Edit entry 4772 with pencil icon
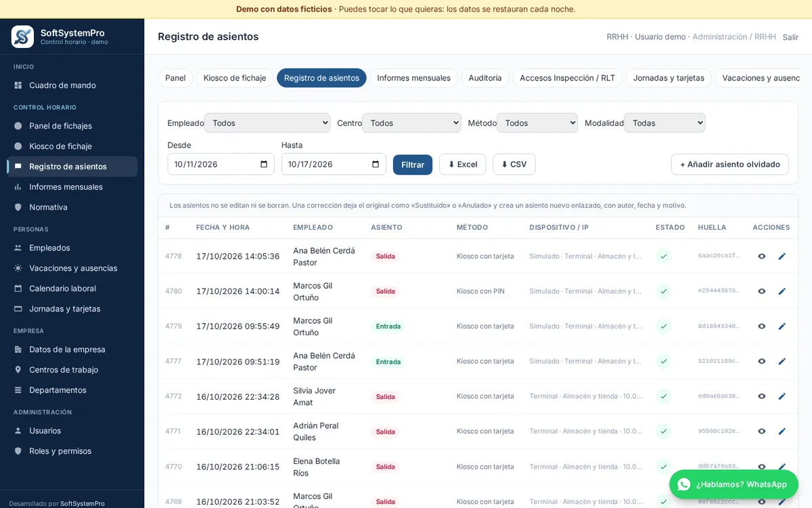 [782, 396]
